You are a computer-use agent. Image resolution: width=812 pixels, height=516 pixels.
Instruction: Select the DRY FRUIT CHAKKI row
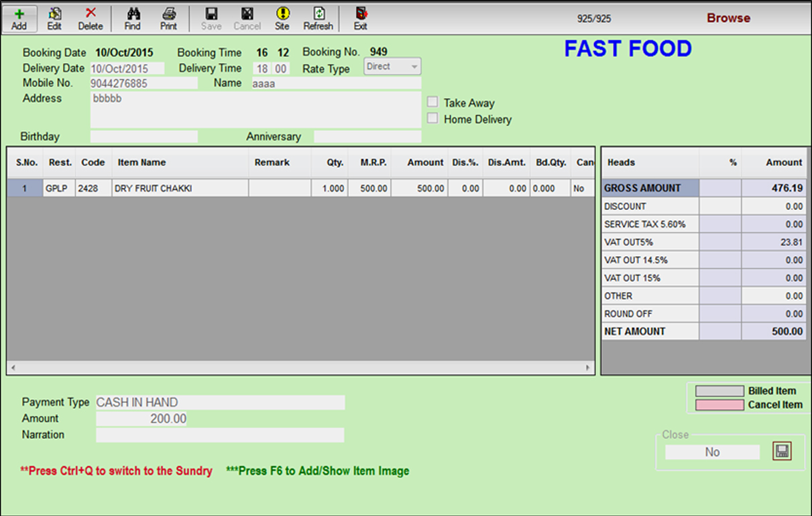153,189
